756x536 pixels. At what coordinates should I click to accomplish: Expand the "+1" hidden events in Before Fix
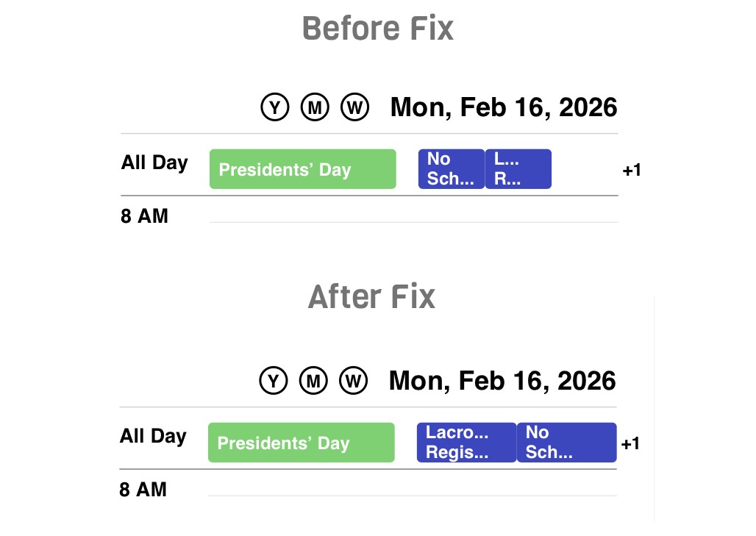(x=632, y=170)
